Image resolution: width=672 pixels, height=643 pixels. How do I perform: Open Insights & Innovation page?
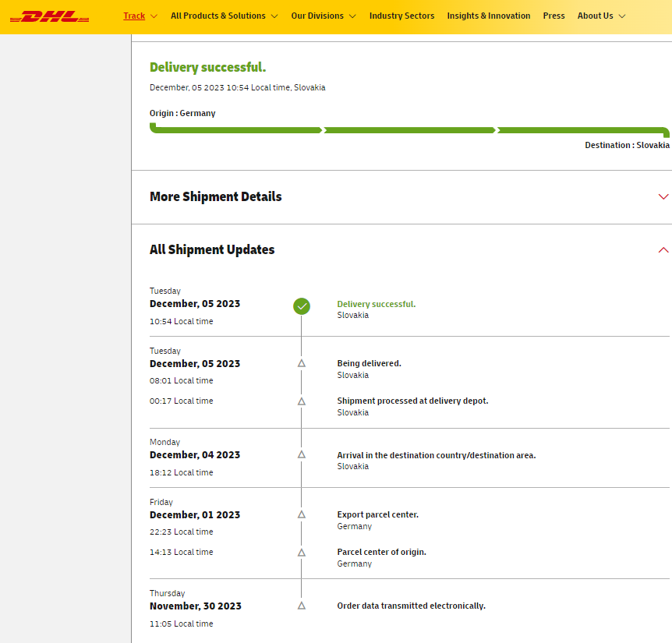488,16
